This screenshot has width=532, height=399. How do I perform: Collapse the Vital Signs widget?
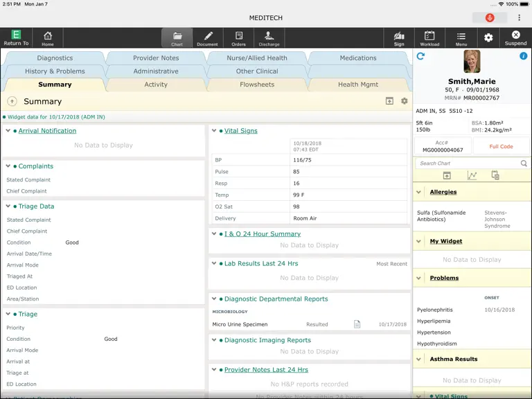point(214,130)
